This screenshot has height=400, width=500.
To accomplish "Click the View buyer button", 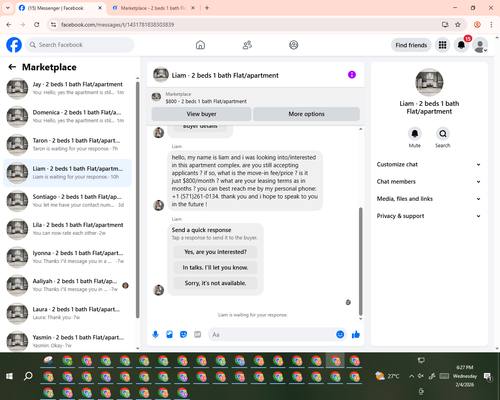I will (201, 114).
